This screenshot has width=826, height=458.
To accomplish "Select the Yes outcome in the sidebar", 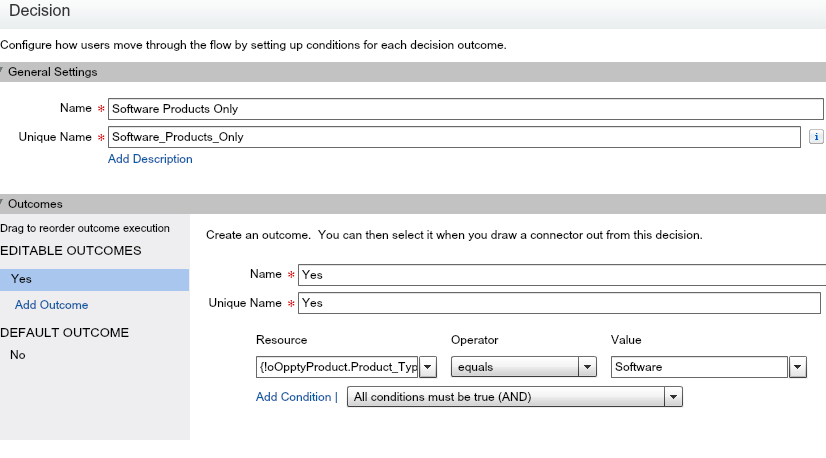I will click(94, 280).
